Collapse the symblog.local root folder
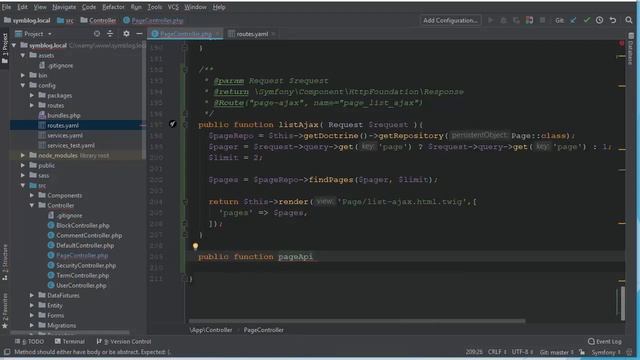Screen dimensions: 640x360 pos(15,45)
